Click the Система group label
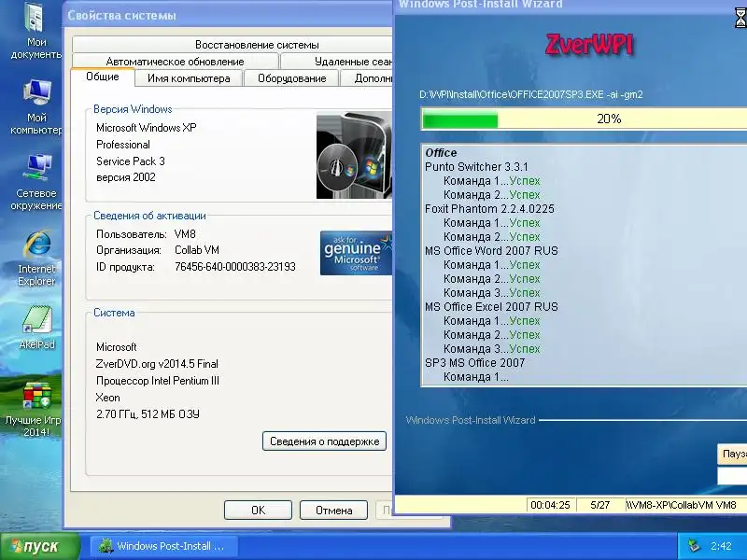 114,313
